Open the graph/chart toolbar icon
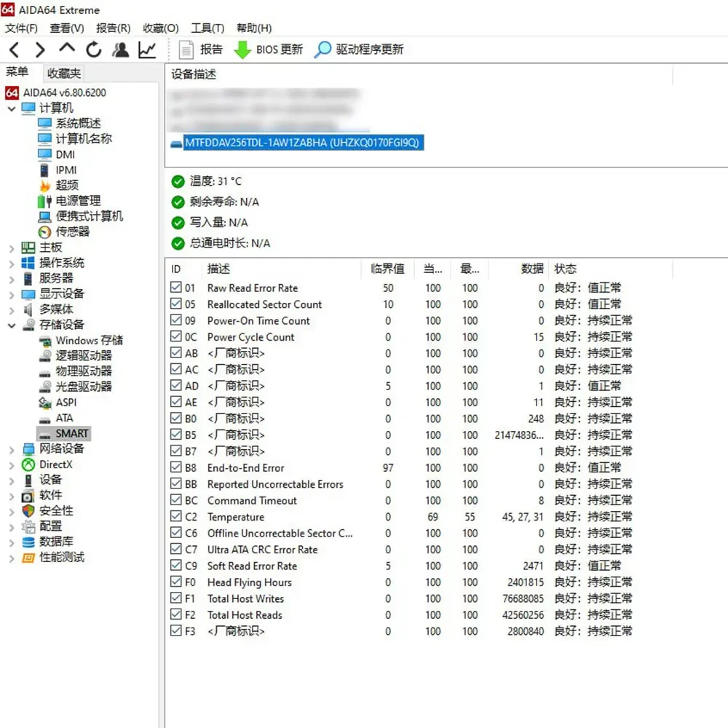This screenshot has width=728, height=728. coord(147,50)
